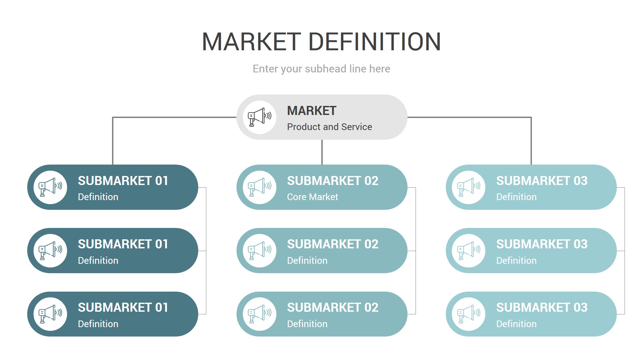Screen dimensions: 644x362
Task: Select the 'Product and Service' text
Action: point(329,127)
